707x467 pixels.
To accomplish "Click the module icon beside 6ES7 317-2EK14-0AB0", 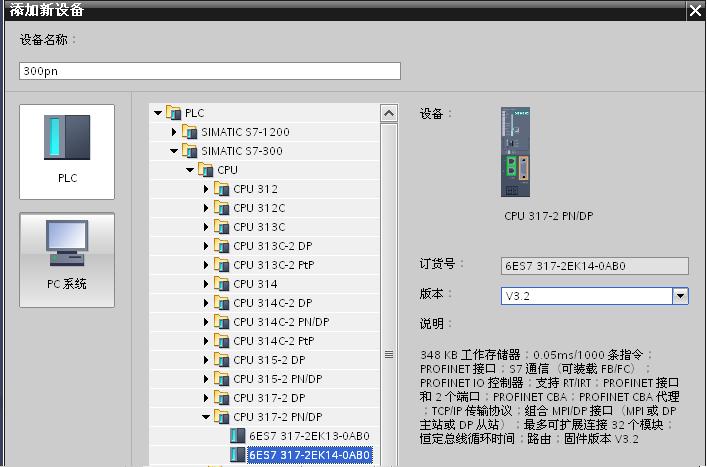I will (x=238, y=455).
